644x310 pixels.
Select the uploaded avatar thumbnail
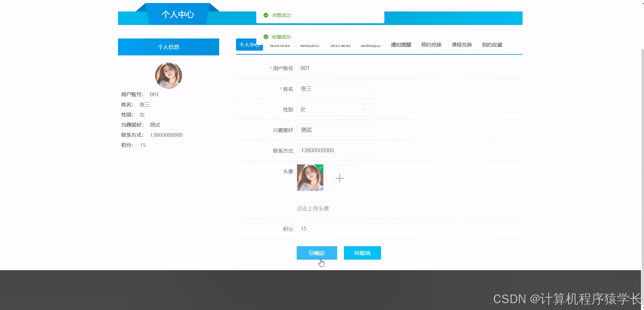(310, 178)
